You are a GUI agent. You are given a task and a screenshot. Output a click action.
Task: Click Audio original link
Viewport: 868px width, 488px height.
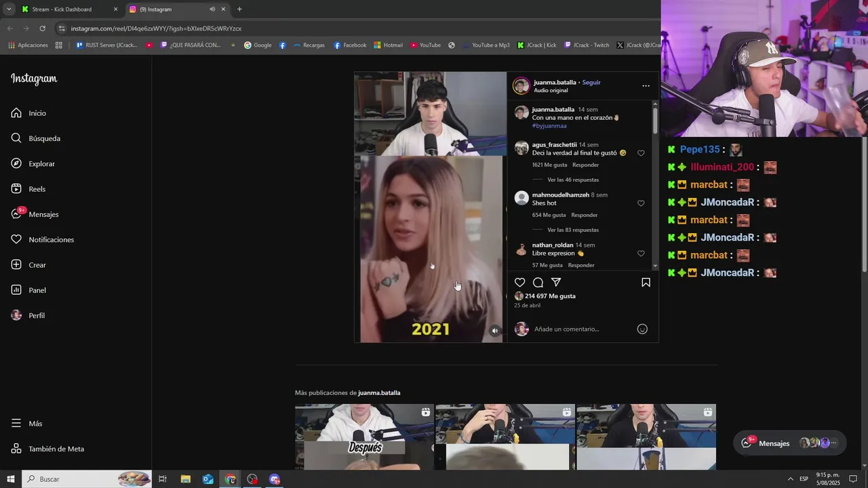[551, 91]
